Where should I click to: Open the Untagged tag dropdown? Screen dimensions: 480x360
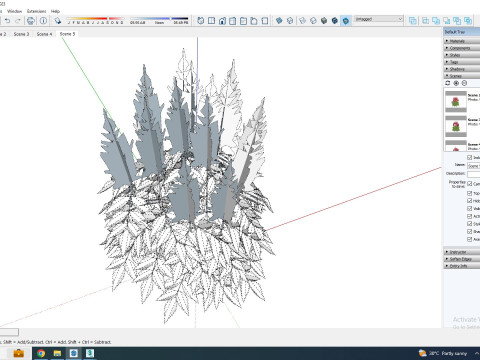[379, 19]
